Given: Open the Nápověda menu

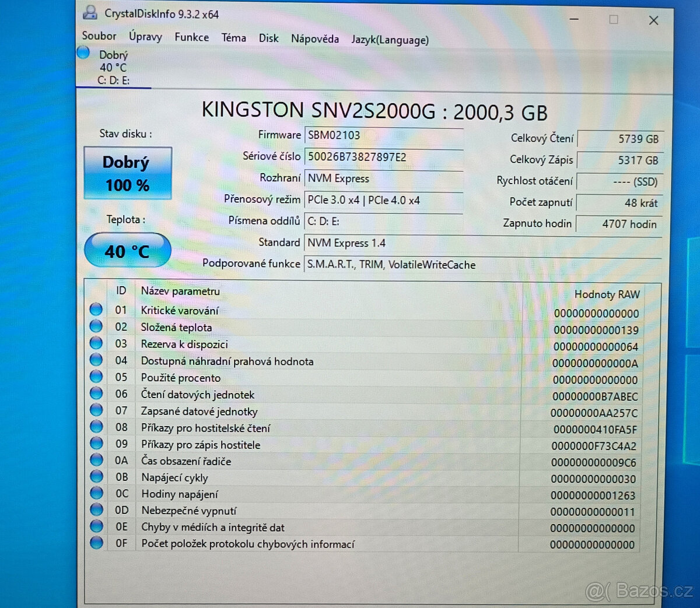Looking at the screenshot, I should tap(315, 39).
